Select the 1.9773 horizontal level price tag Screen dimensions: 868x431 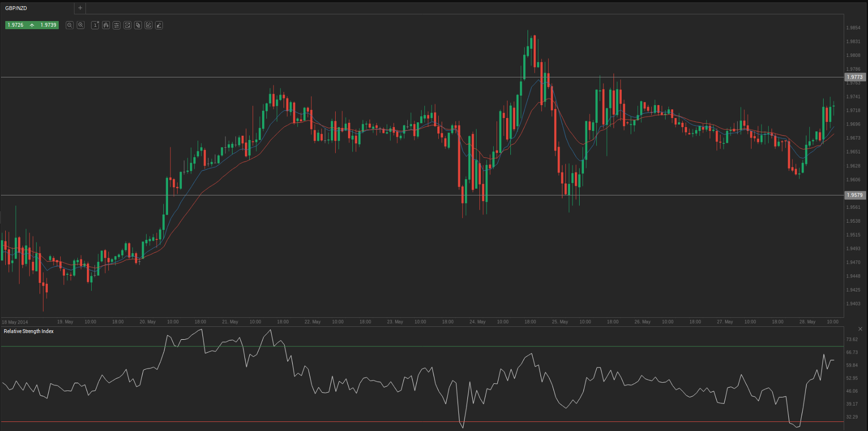pyautogui.click(x=855, y=77)
